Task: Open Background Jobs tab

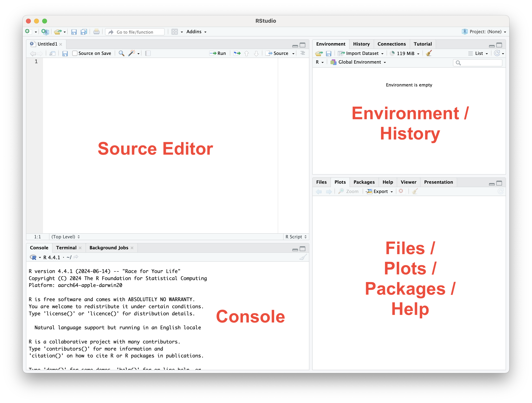Action: pos(109,248)
